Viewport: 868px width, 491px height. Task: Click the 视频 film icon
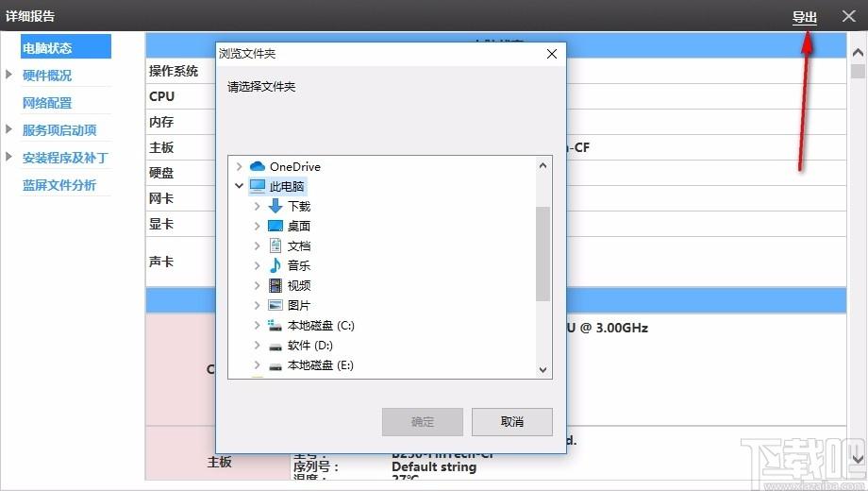275,285
